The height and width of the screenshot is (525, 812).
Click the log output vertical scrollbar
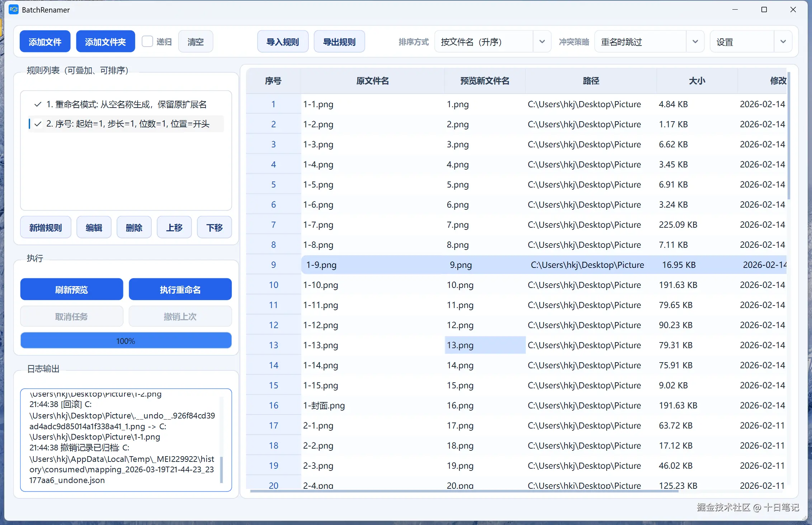pyautogui.click(x=221, y=469)
